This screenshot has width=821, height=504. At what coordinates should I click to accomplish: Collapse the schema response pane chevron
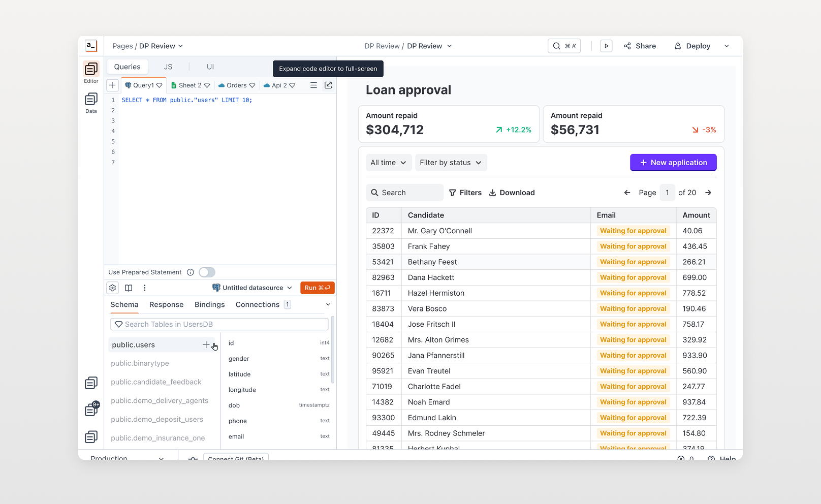328,304
